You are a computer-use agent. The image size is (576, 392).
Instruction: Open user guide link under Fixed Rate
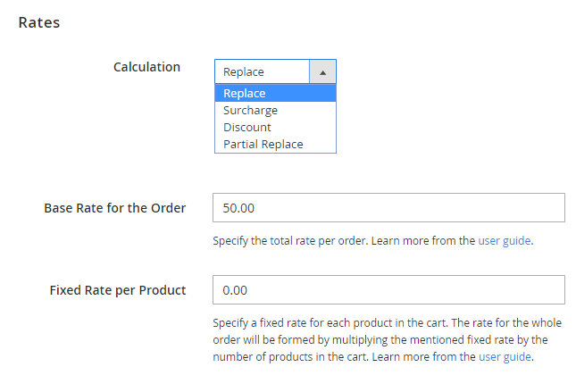point(505,357)
